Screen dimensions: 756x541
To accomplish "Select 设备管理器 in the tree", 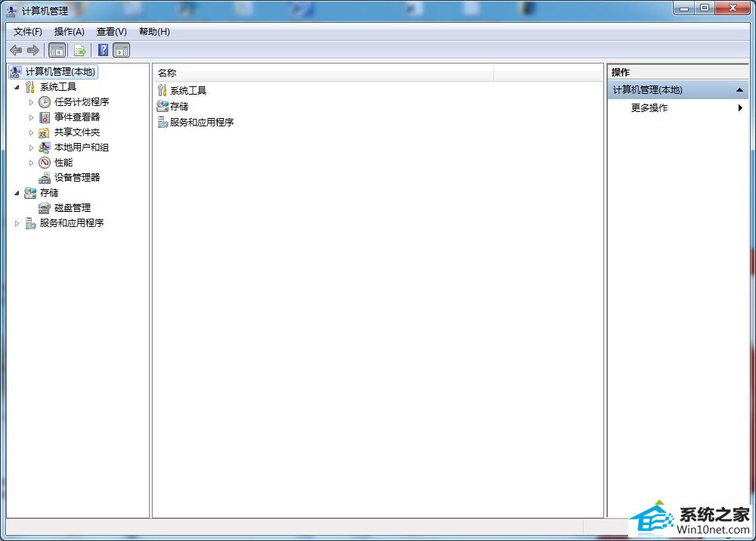I will [77, 178].
